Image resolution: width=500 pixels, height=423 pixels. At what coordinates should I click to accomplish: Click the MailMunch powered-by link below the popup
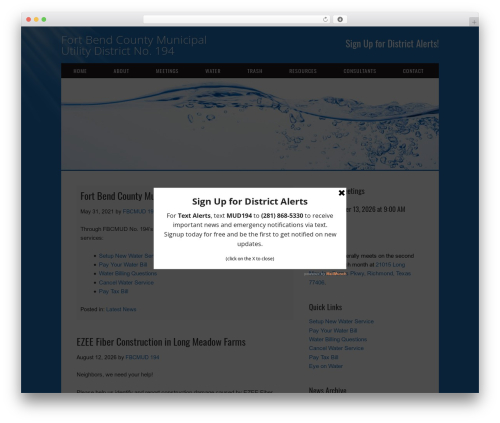pos(336,274)
